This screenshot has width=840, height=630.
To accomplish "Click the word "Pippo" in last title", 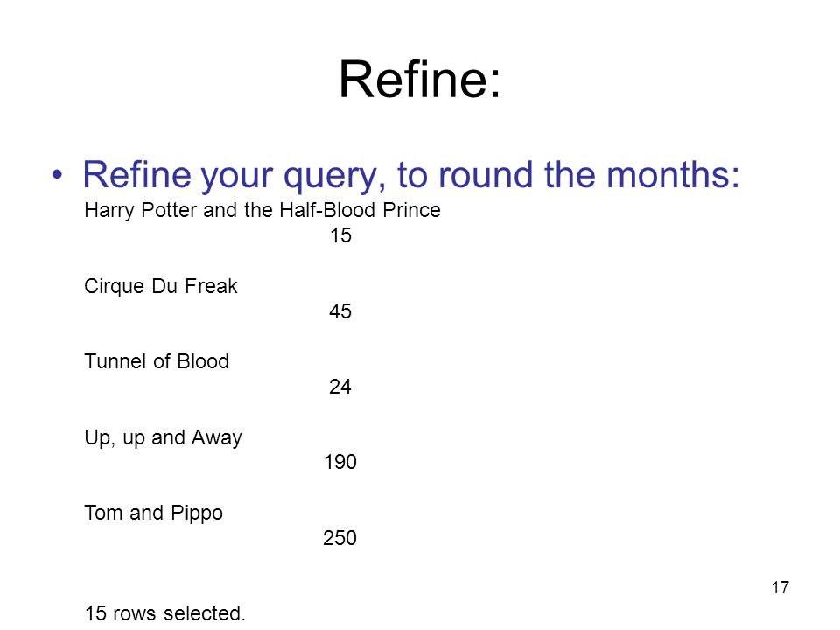I will [197, 514].
